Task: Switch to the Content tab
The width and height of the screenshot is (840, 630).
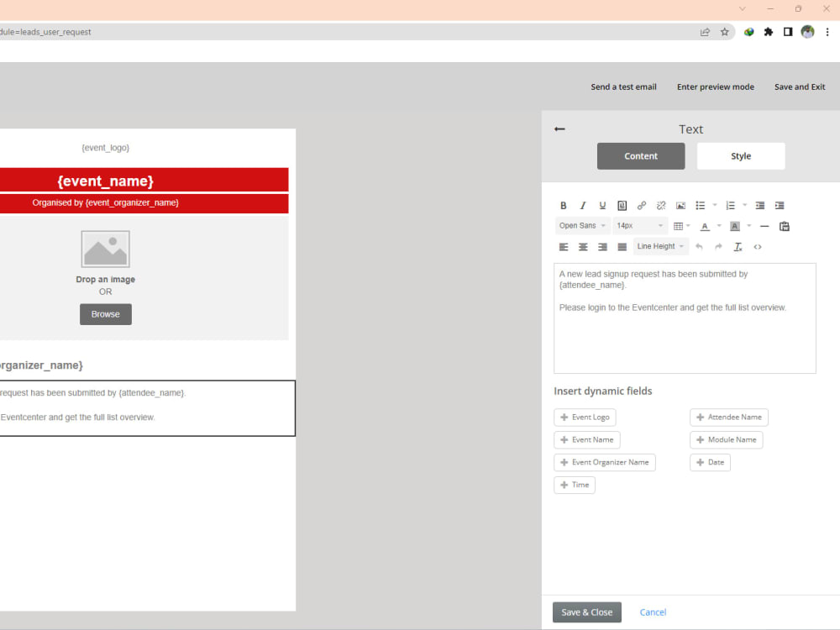Action: click(x=641, y=156)
